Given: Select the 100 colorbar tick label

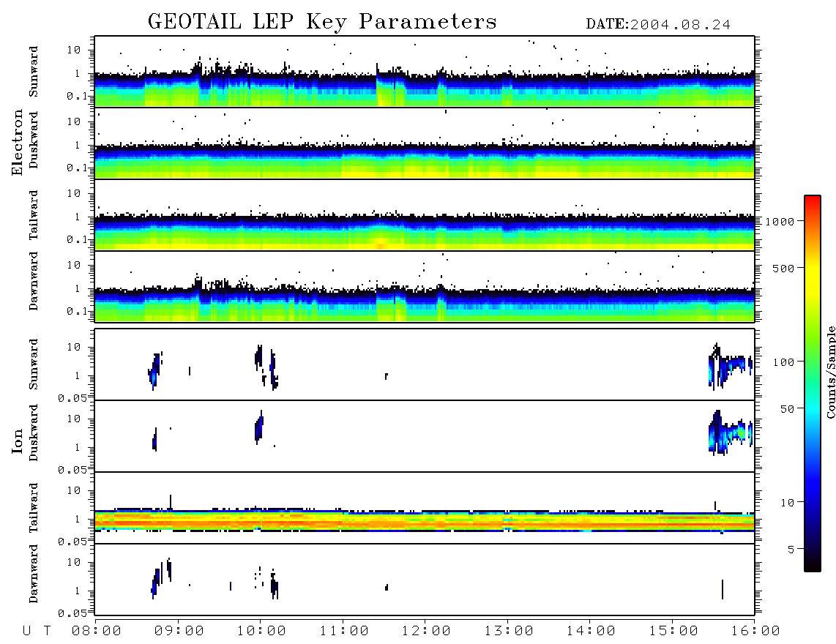Looking at the screenshot, I should click(x=783, y=362).
